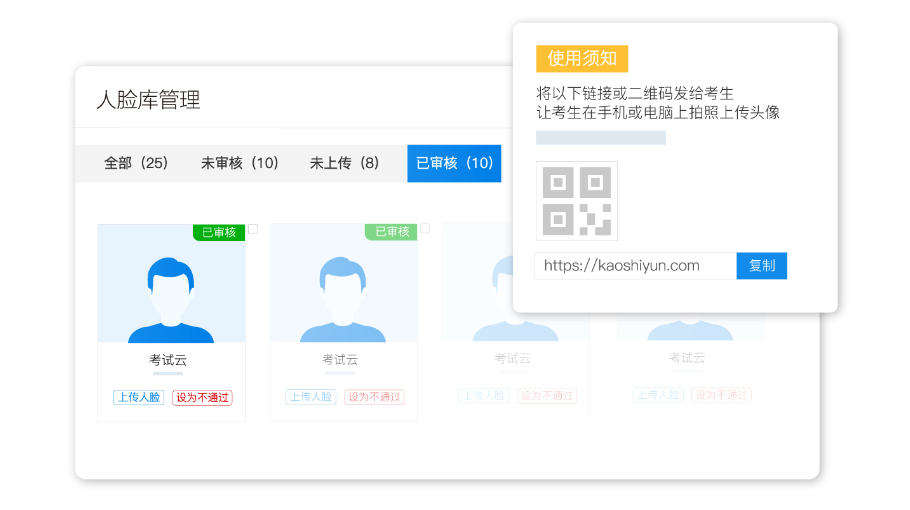Click the first card's blue avatar image
The image size is (910, 510).
click(x=171, y=290)
